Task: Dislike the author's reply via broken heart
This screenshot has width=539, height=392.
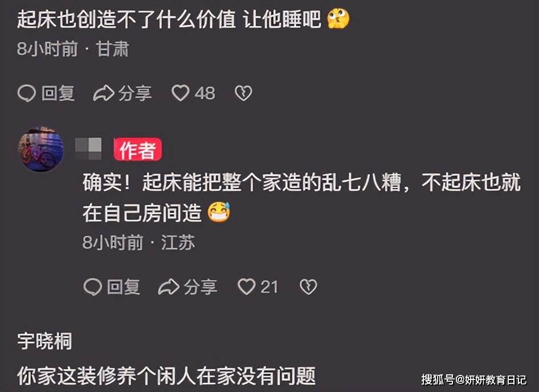Action: click(x=308, y=287)
